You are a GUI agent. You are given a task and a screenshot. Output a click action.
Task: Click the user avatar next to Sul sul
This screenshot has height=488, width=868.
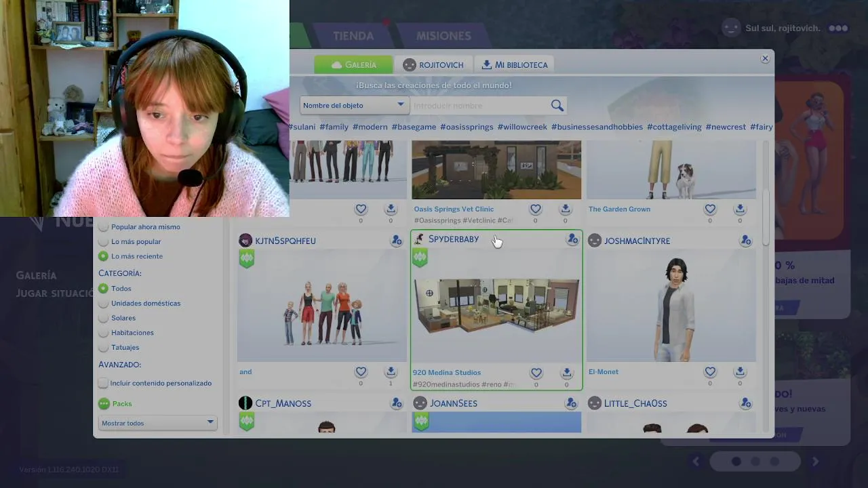click(x=731, y=28)
